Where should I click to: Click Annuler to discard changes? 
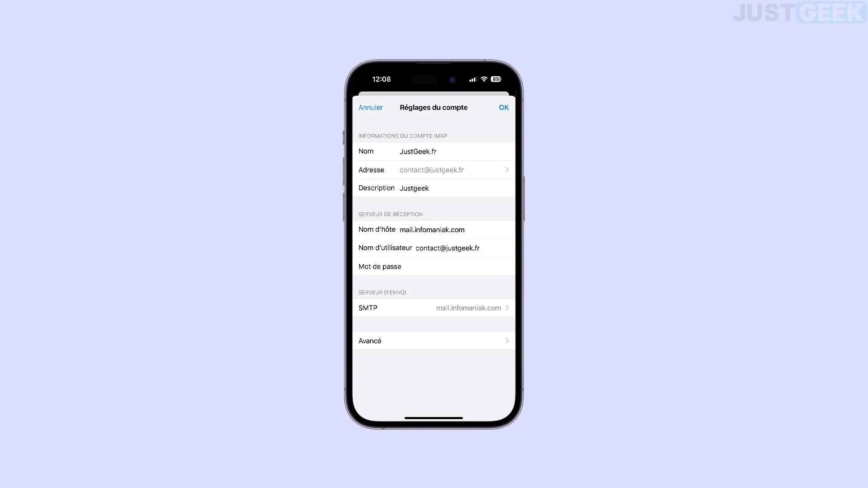click(x=370, y=107)
